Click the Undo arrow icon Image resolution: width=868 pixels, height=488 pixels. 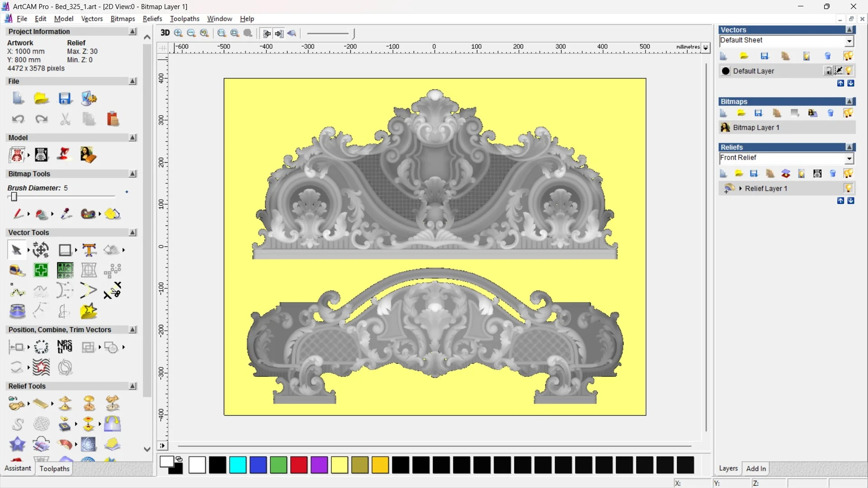(18, 119)
